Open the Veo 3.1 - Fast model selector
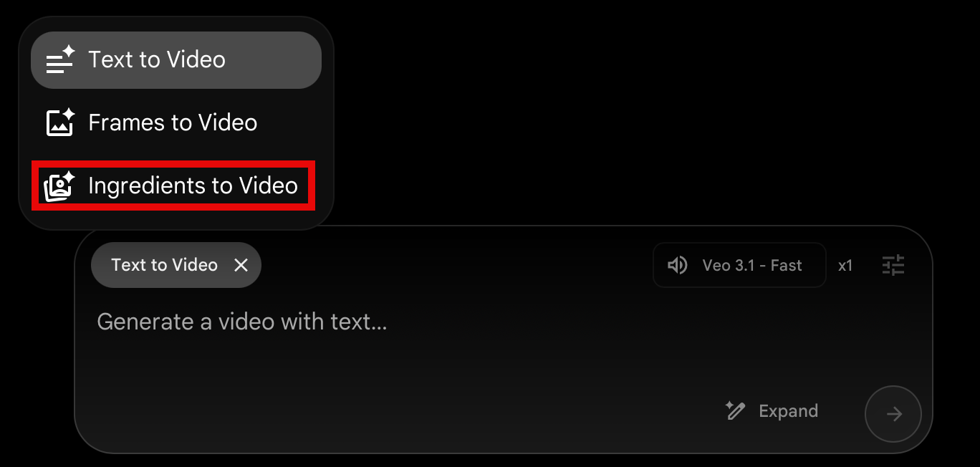The width and height of the screenshot is (980, 467). click(x=739, y=266)
